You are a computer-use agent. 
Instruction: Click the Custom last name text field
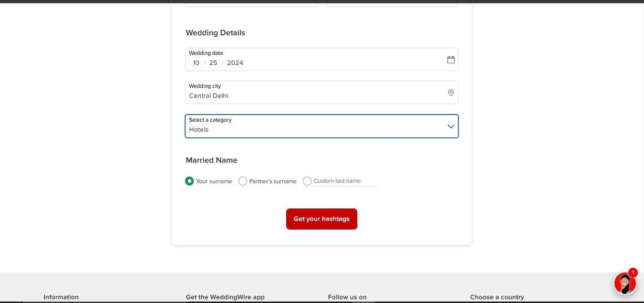[x=346, y=181]
